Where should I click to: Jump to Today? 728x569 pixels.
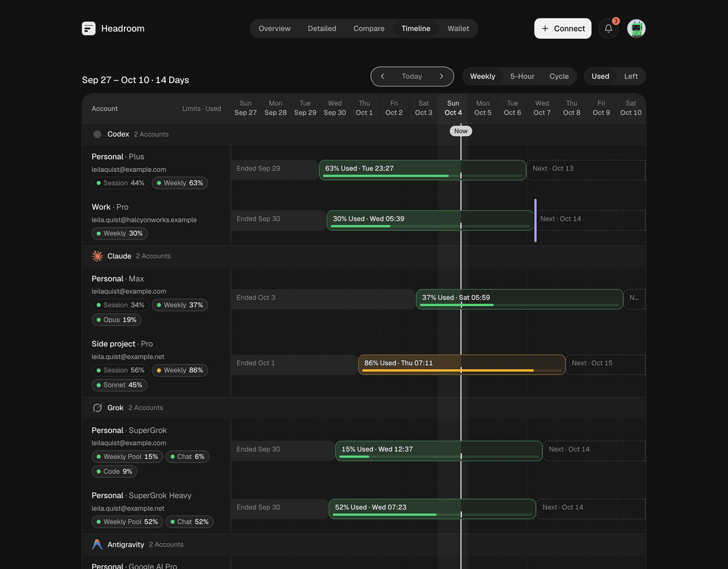point(412,76)
